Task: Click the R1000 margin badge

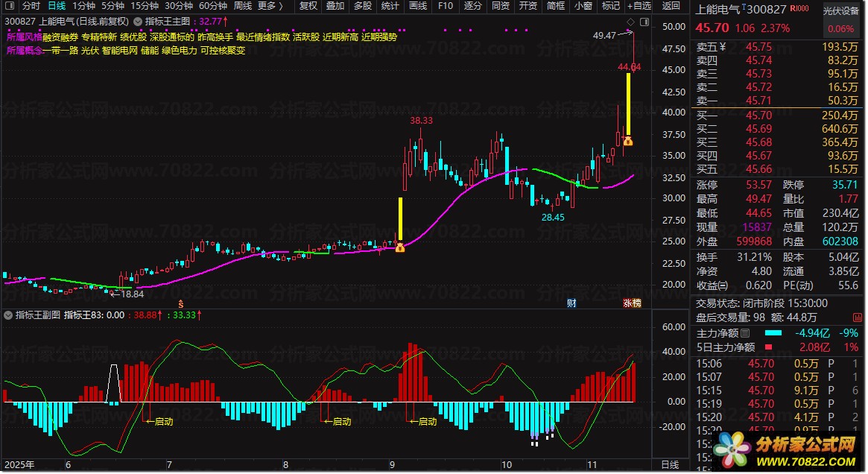Action: coord(799,9)
